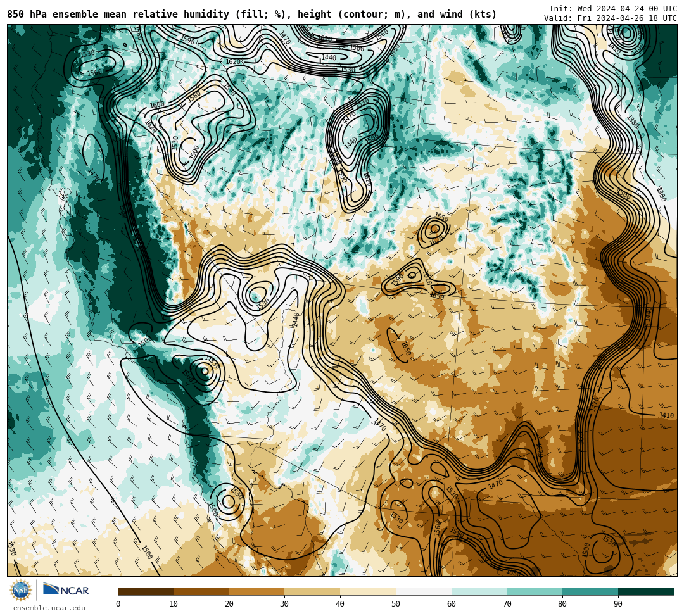
Task: Click the 20-30 orange-brown colorbar segment
Action: [x=257, y=591]
